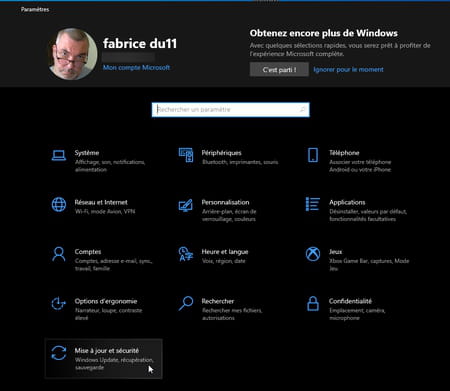Open Mise à jour et sécurité tile
The width and height of the screenshot is (450, 391).
(x=104, y=359)
